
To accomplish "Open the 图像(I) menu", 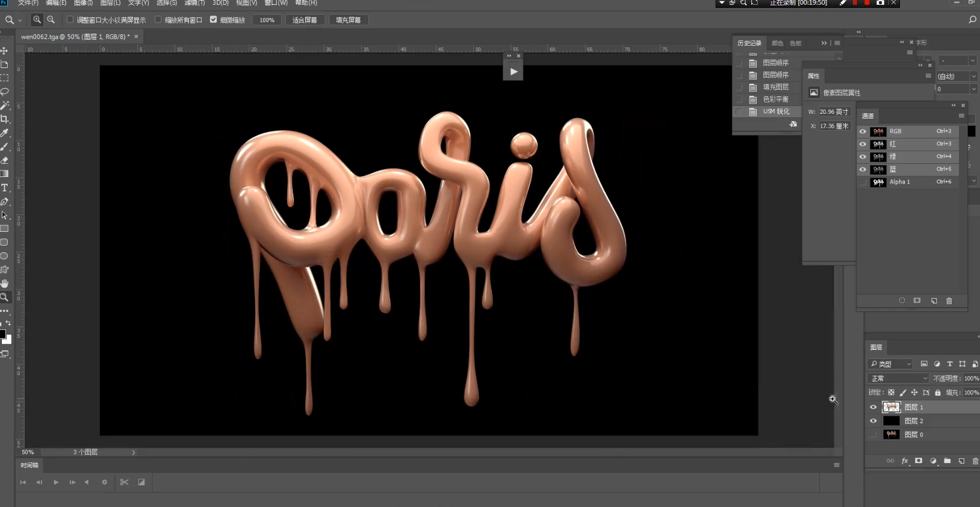I will click(x=83, y=3).
